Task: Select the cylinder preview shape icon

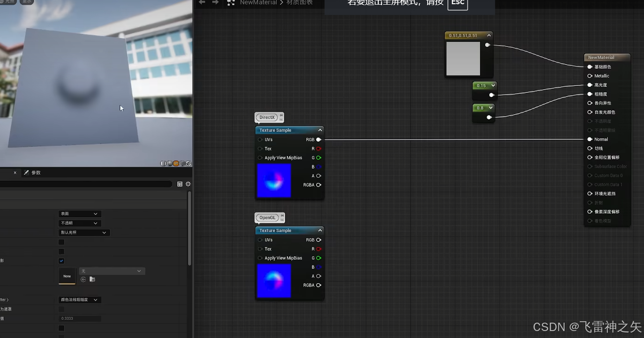Action: [x=163, y=163]
